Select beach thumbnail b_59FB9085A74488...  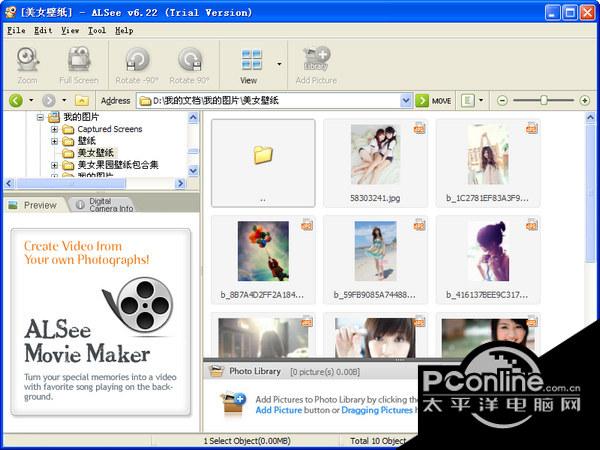(x=375, y=260)
